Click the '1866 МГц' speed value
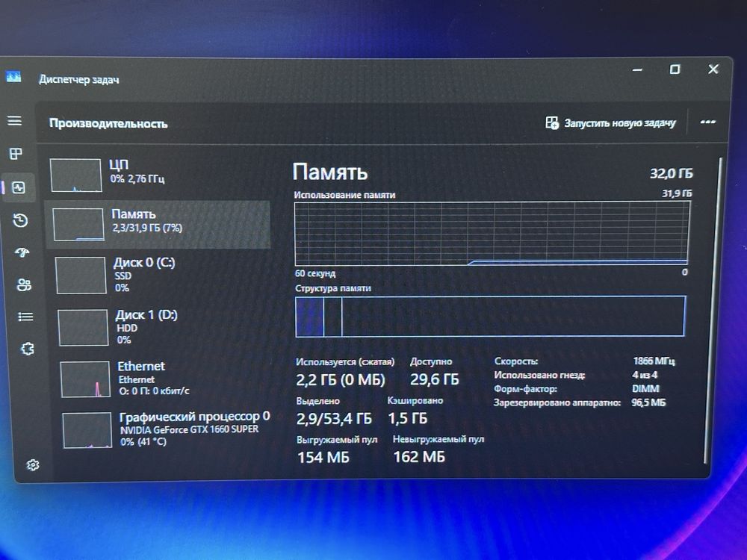This screenshot has height=560, width=747. [654, 361]
